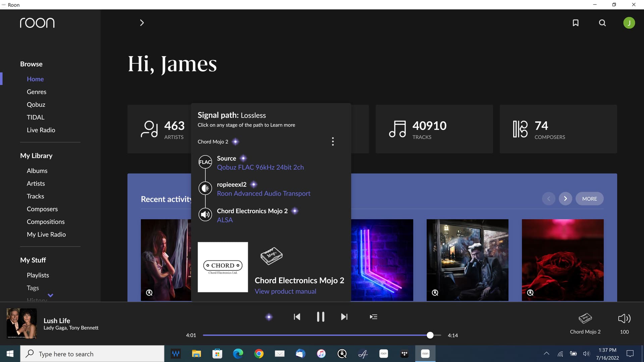Open Microsoft Edge from taskbar
The image size is (644, 362).
click(238, 354)
